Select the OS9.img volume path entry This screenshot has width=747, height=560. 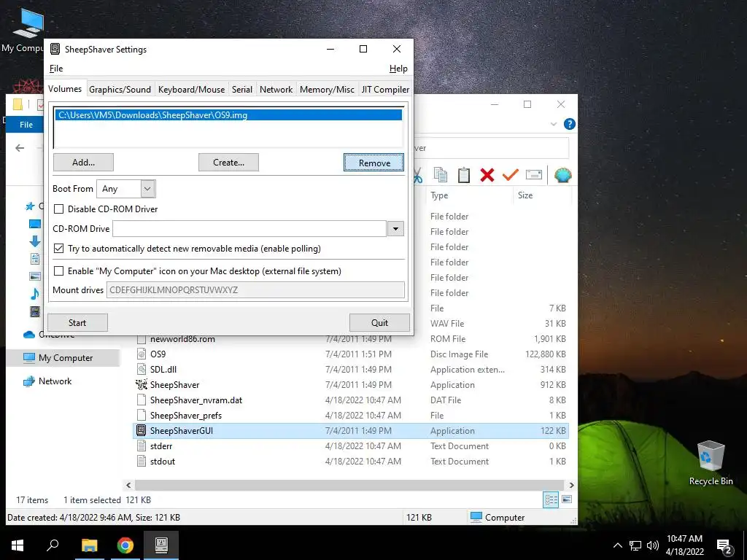228,115
